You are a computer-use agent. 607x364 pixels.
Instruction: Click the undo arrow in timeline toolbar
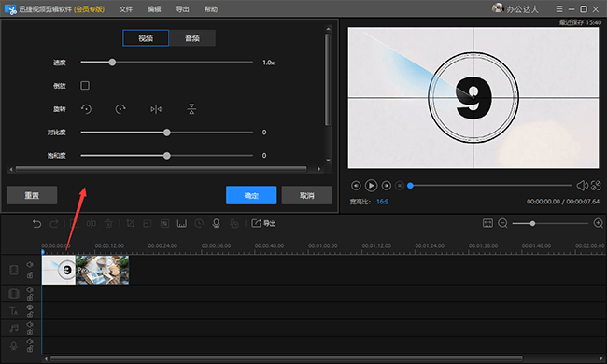(36, 224)
